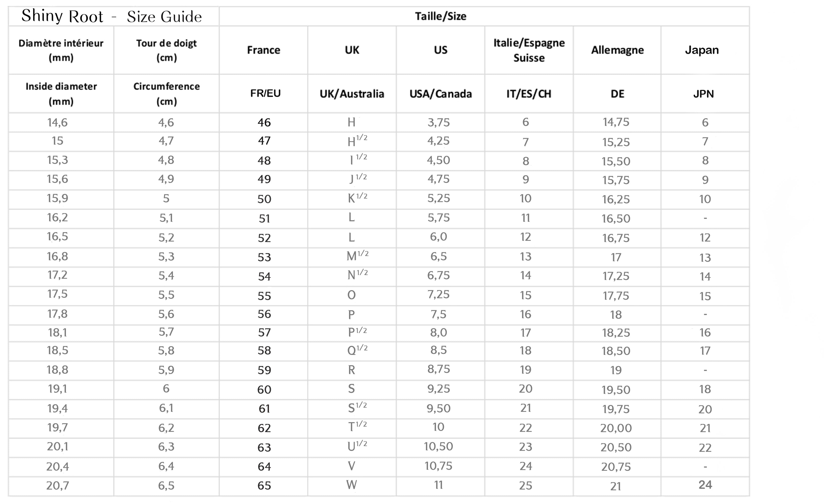Image resolution: width=824 pixels, height=504 pixels.
Task: Click the FR/EU subheader cell
Action: tap(265, 94)
